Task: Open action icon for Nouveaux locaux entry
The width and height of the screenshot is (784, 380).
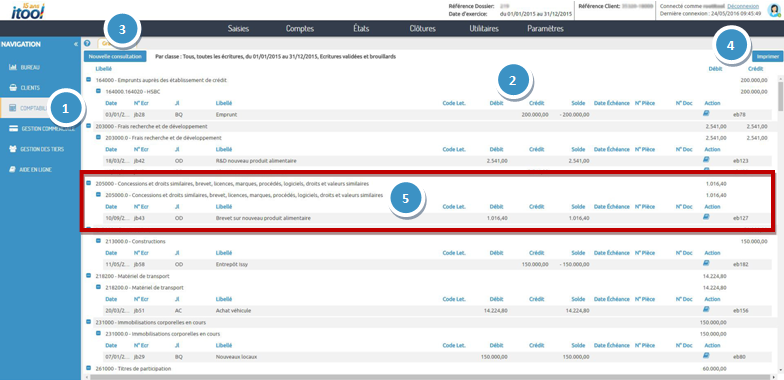Action: click(x=706, y=356)
